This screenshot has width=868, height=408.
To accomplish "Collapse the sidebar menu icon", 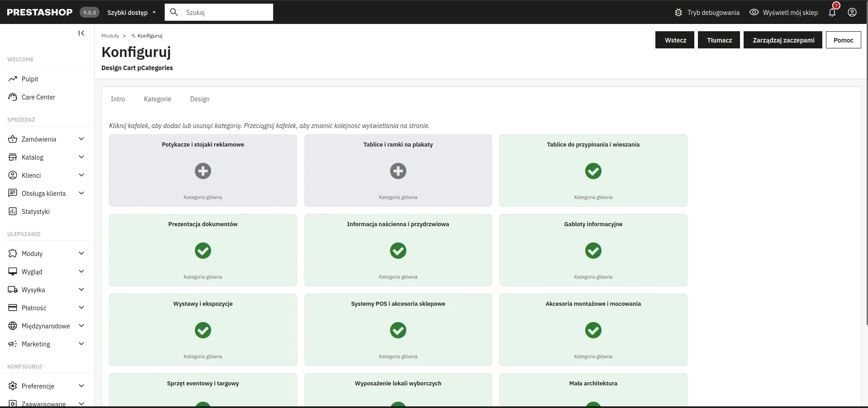I will (x=81, y=33).
